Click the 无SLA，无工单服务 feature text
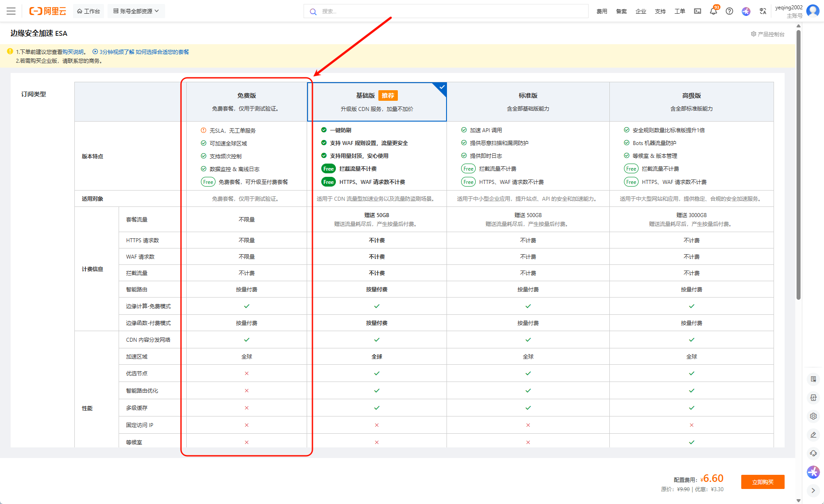 coord(233,131)
